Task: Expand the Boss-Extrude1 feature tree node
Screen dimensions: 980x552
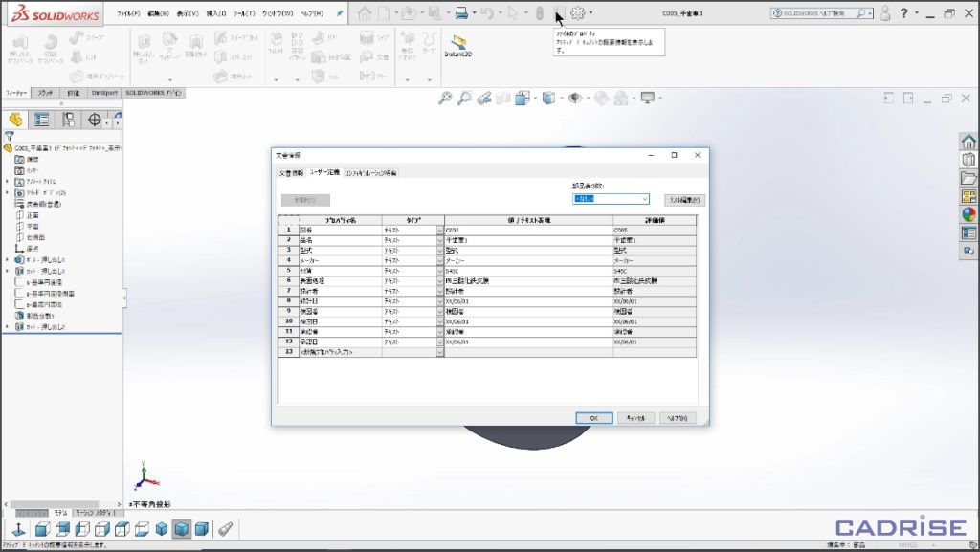Action: (x=8, y=258)
